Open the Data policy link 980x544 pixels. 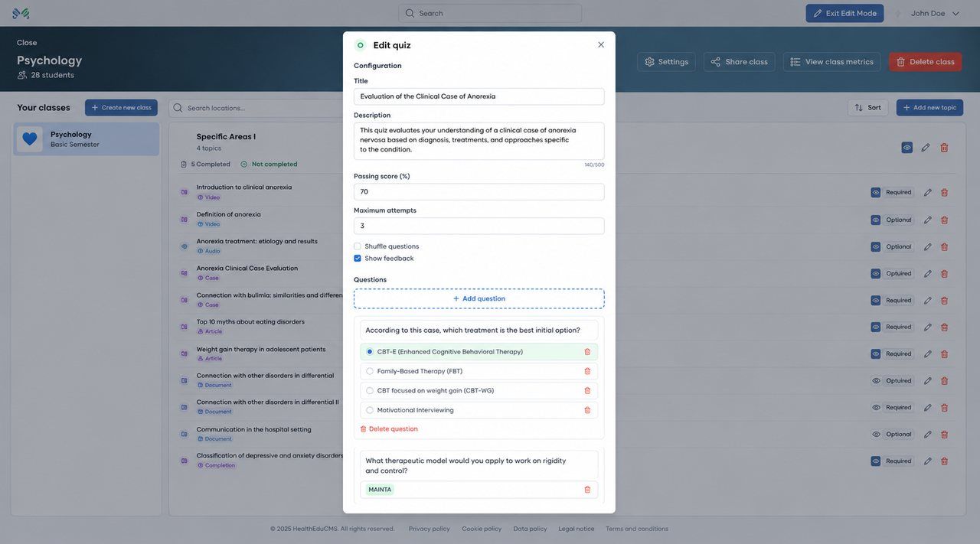[531, 529]
